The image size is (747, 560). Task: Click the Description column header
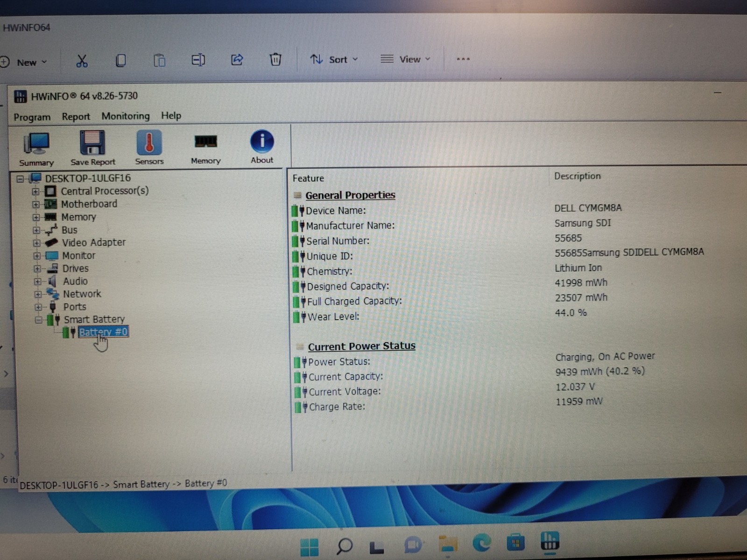[x=578, y=176]
